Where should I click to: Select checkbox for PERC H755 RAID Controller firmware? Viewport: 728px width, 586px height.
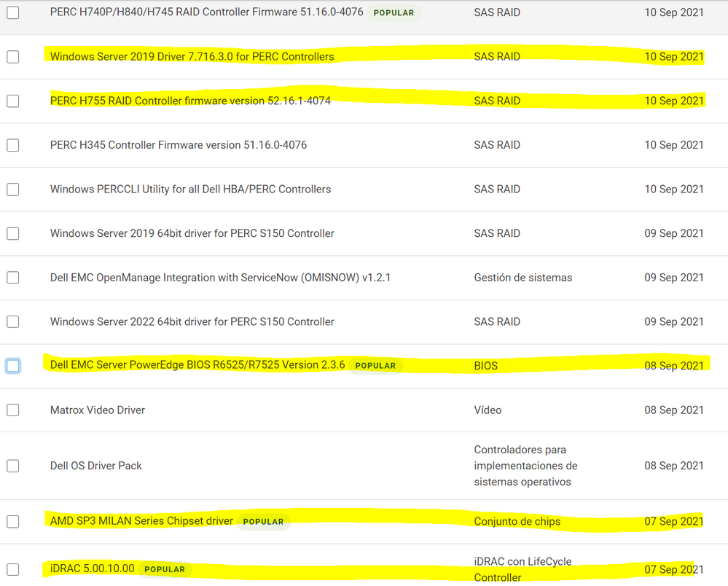(13, 101)
